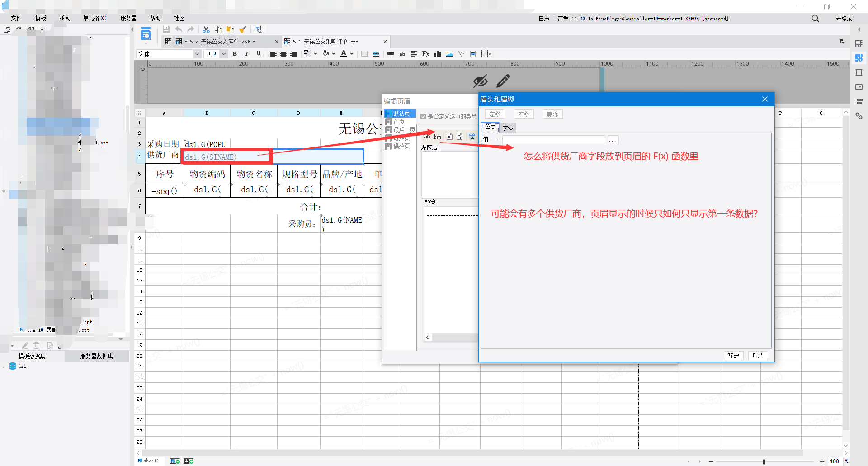Screen dimensions: 868x466
Task: Insert text with header editor ab icon
Action: pyautogui.click(x=427, y=137)
